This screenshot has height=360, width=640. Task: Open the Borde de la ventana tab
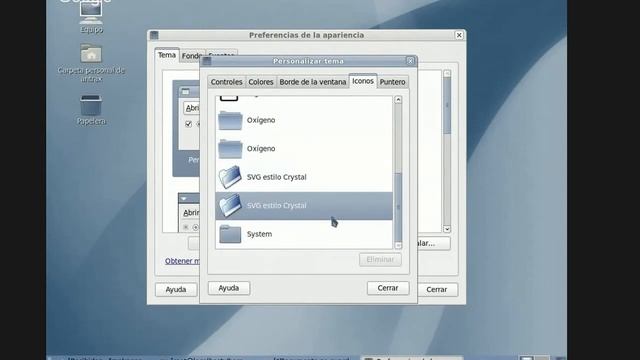click(x=313, y=82)
